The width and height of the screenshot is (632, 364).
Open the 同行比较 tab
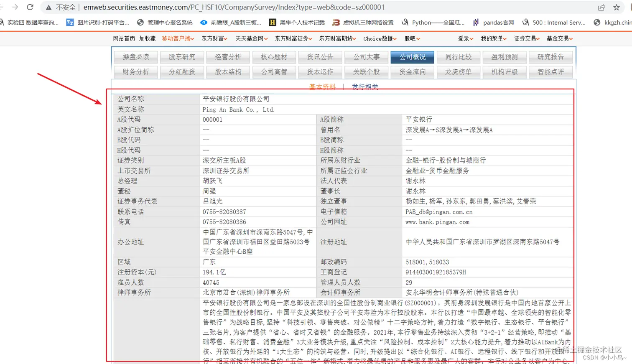pyautogui.click(x=459, y=57)
